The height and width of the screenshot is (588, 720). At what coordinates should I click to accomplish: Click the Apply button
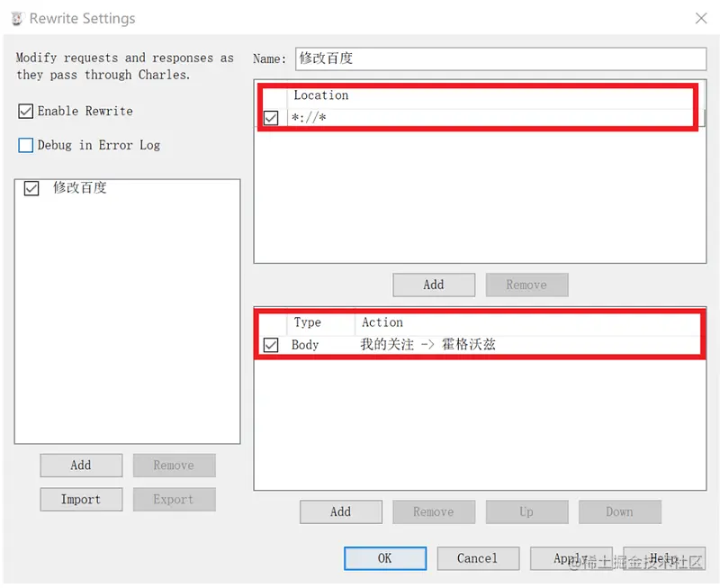571,558
